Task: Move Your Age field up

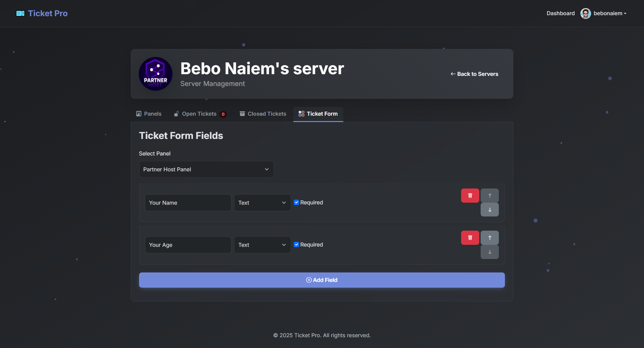Action: pos(489,238)
